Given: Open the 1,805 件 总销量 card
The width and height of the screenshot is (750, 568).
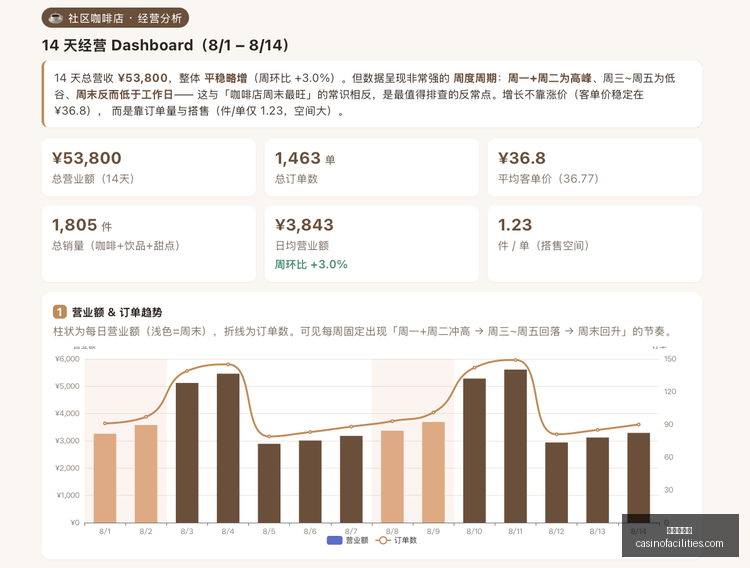Looking at the screenshot, I should (149, 244).
